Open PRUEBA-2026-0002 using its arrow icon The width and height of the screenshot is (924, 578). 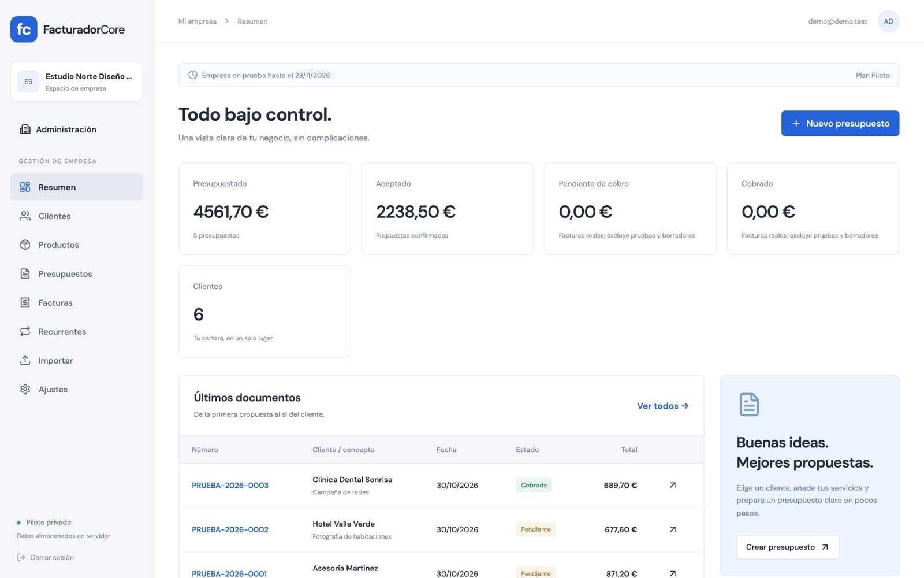pos(672,529)
